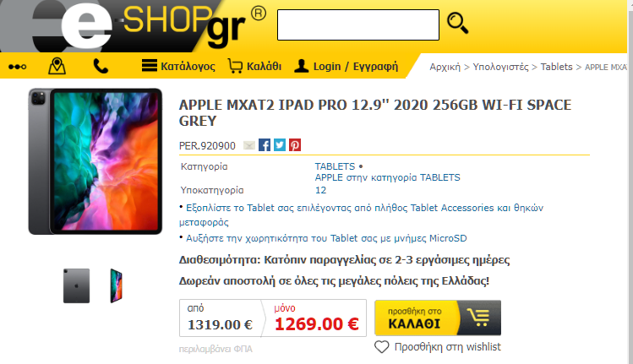633x364 pixels.
Task: Open the Καλάθι cart menu item
Action: coord(254,66)
